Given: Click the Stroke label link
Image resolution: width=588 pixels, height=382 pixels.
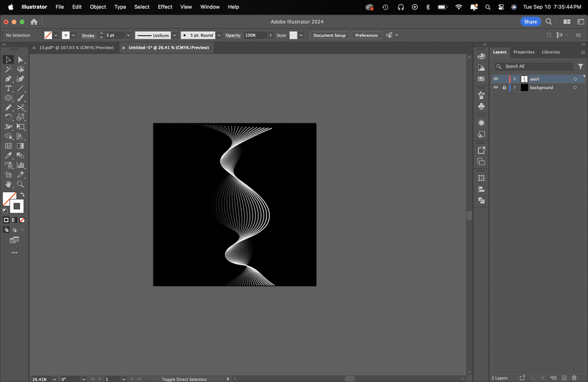Looking at the screenshot, I should coord(89,35).
